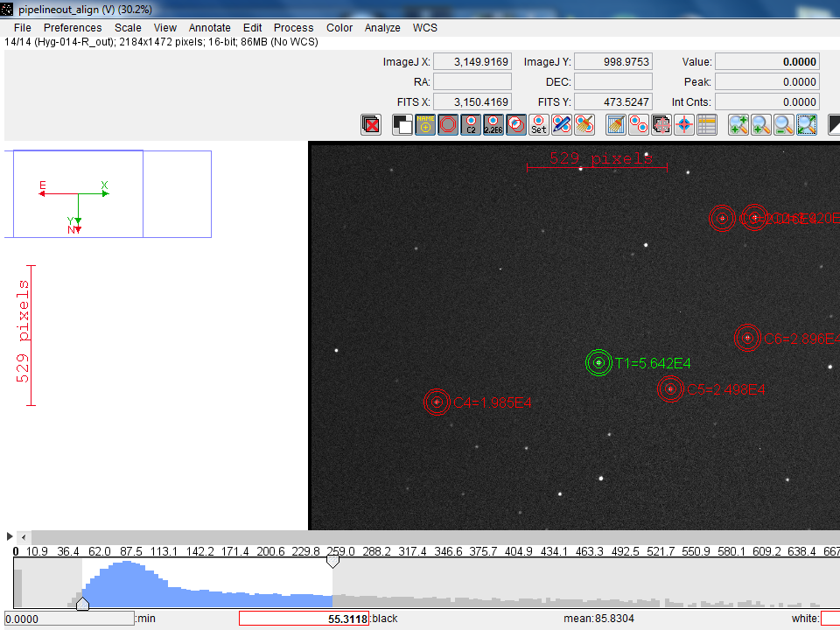This screenshot has width=840, height=630.
Task: Click the zoom in magnifier icon
Action: (738, 125)
